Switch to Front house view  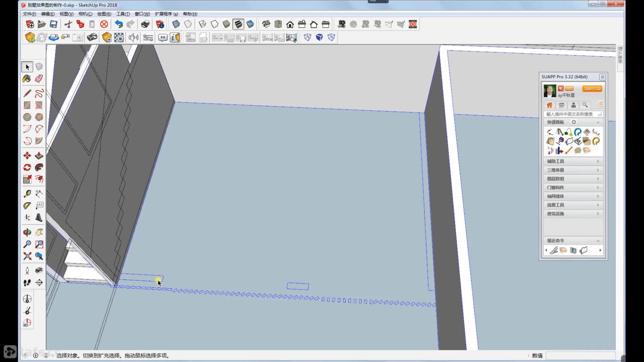(x=290, y=24)
